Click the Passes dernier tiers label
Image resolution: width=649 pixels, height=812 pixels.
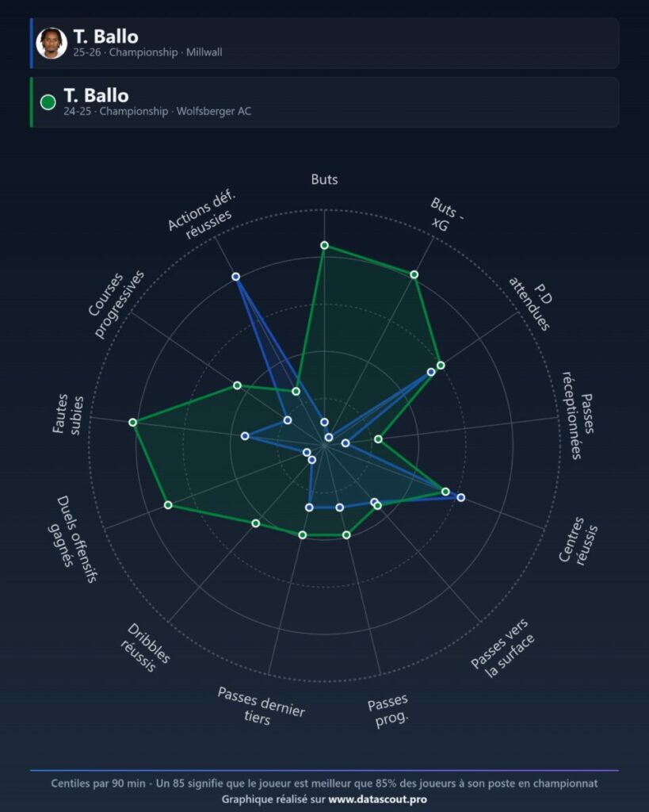coord(260,706)
